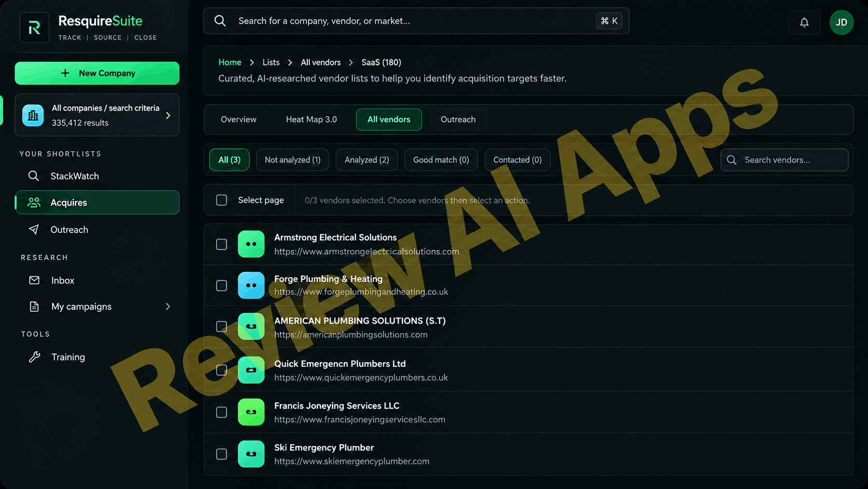Select the All vendors tab

point(389,120)
